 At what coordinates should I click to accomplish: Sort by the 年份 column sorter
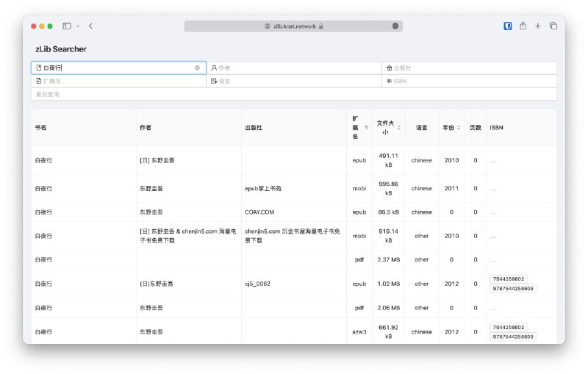coord(459,127)
